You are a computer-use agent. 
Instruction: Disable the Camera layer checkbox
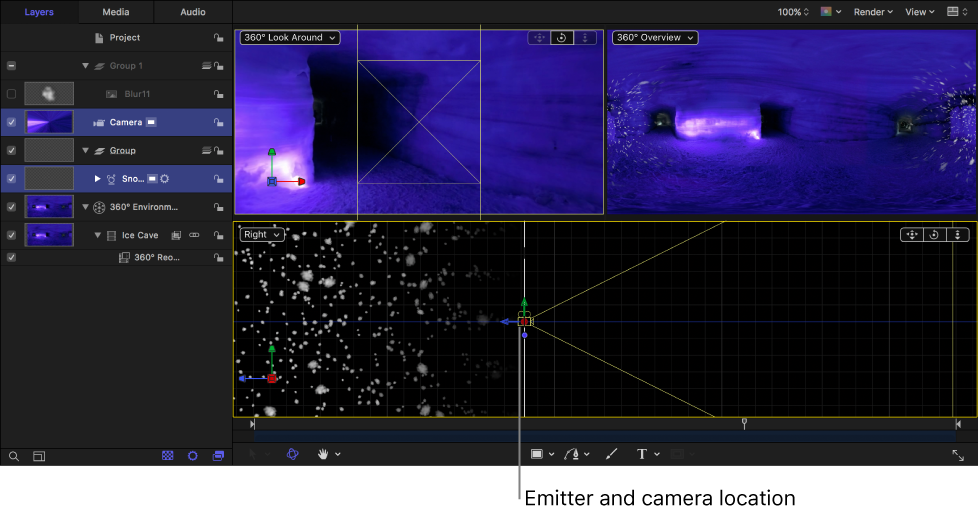(x=11, y=122)
